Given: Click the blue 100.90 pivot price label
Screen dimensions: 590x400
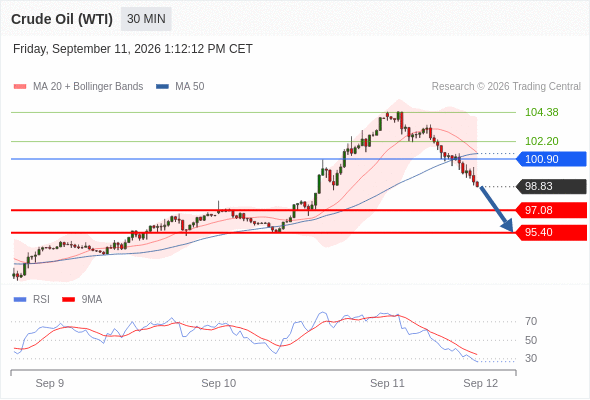Looking at the screenshot, I should click(551, 159).
